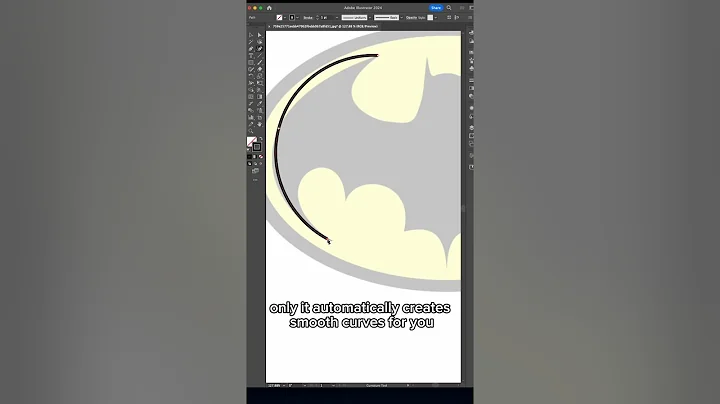
Task: Open the control bar panel menu
Action: point(470,17)
